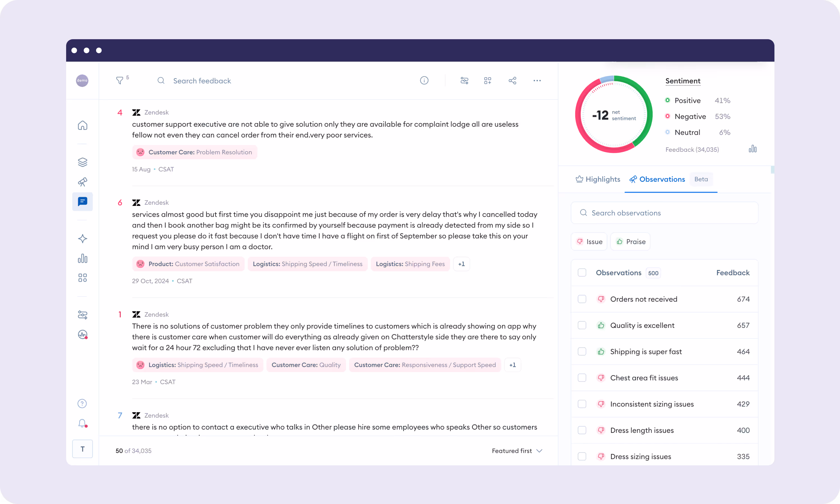The width and height of the screenshot is (840, 504).
Task: Open the help question mark icon
Action: coord(82,403)
